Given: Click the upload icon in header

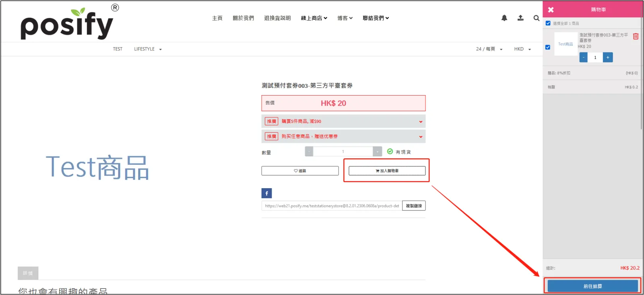Looking at the screenshot, I should point(520,18).
